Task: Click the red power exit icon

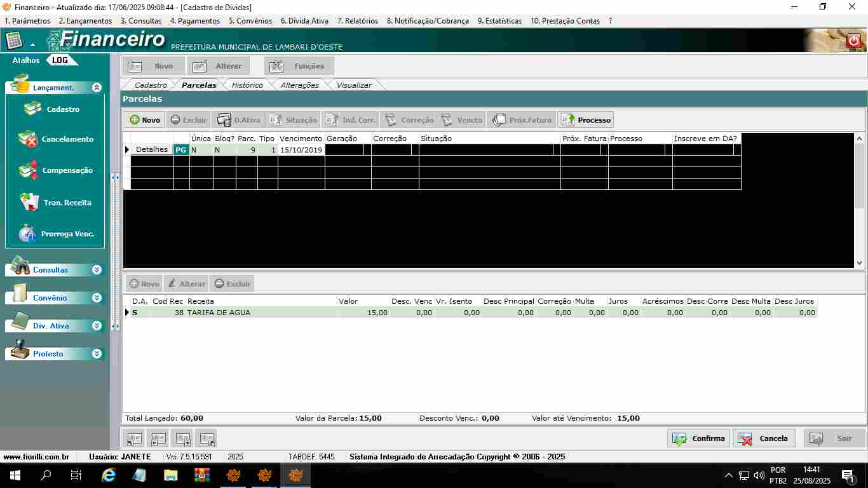Action: click(853, 41)
